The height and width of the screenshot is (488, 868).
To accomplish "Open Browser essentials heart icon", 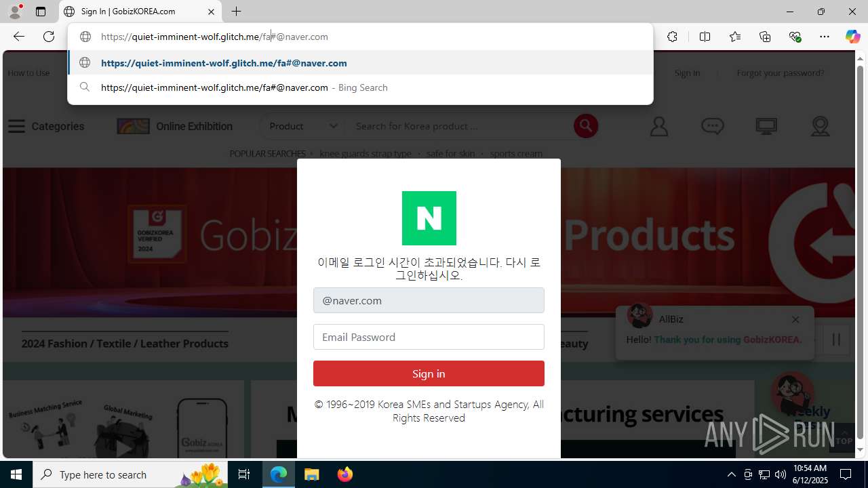I will [795, 37].
